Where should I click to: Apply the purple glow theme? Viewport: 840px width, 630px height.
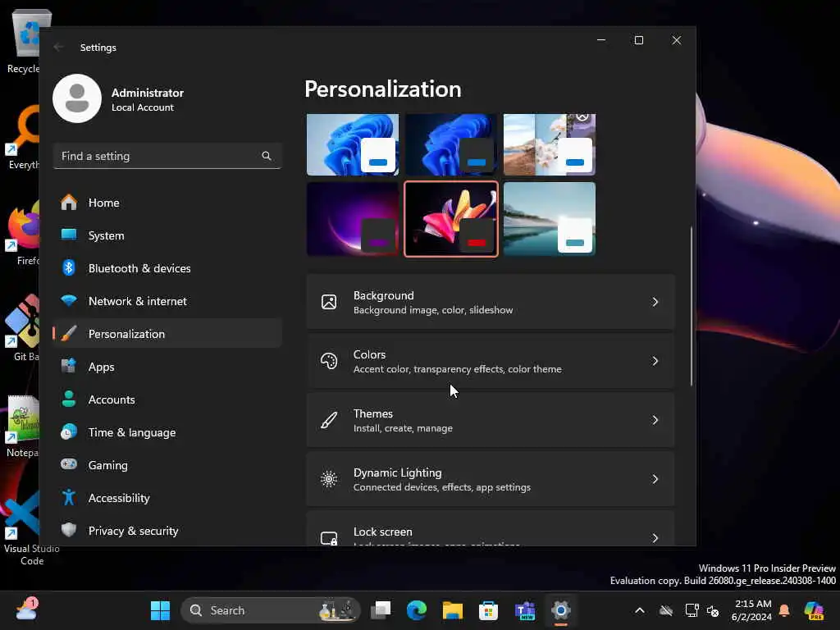pyautogui.click(x=353, y=219)
